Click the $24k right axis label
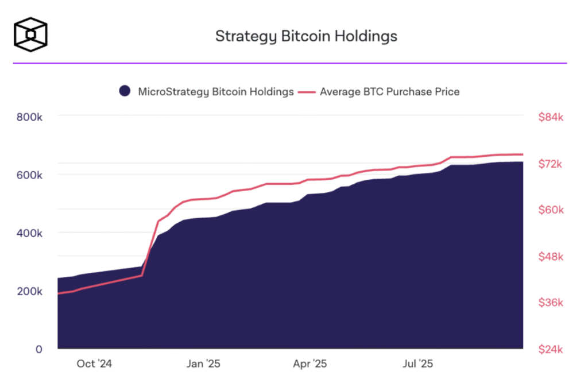 (551, 349)
